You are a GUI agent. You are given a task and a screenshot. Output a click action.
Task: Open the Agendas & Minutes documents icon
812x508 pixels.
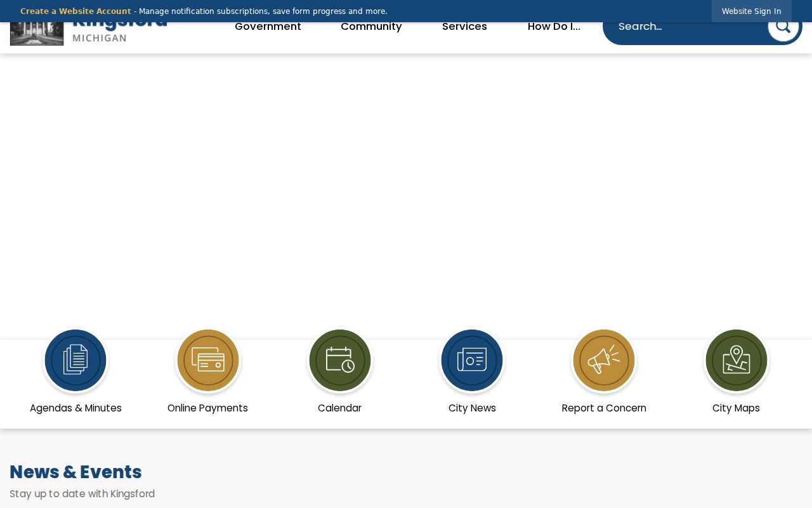[75, 360]
